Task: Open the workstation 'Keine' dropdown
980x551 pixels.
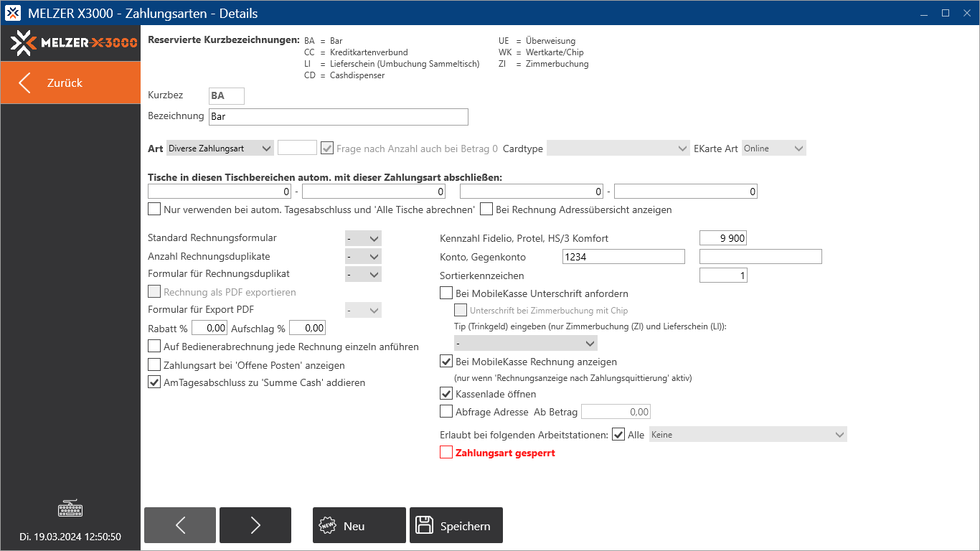Action: pos(748,435)
